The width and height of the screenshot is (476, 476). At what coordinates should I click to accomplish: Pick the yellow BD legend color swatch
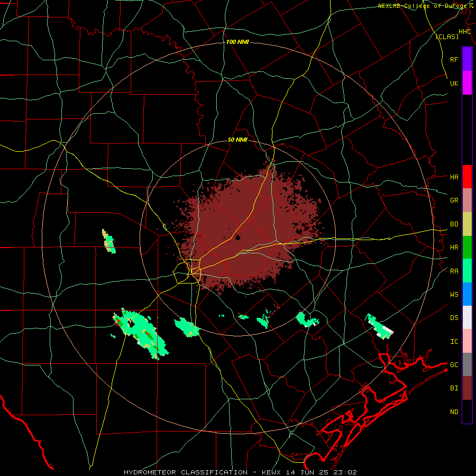pos(467,224)
